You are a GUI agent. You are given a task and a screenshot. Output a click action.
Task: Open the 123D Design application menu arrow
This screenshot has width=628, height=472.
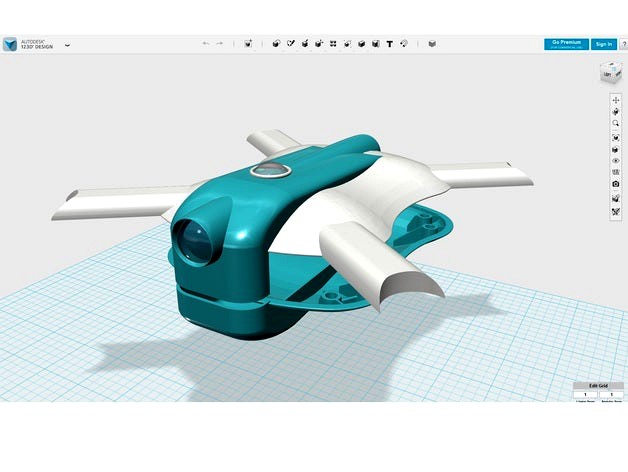(x=67, y=44)
